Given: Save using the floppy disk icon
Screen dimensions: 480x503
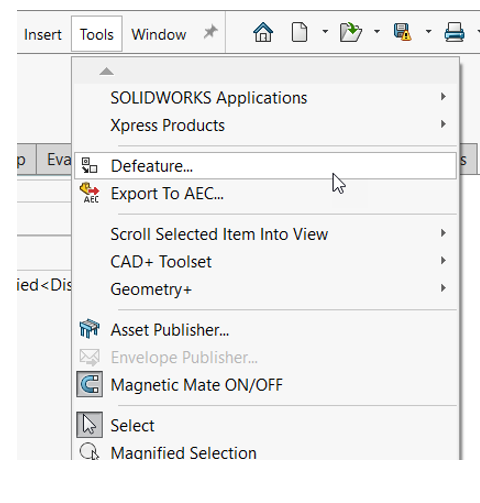Looking at the screenshot, I should (x=402, y=32).
